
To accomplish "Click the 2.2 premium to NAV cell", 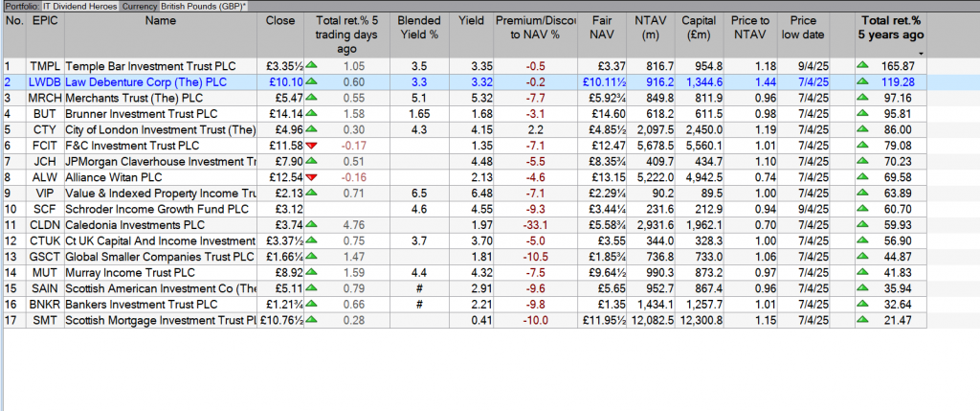I will tap(535, 130).
